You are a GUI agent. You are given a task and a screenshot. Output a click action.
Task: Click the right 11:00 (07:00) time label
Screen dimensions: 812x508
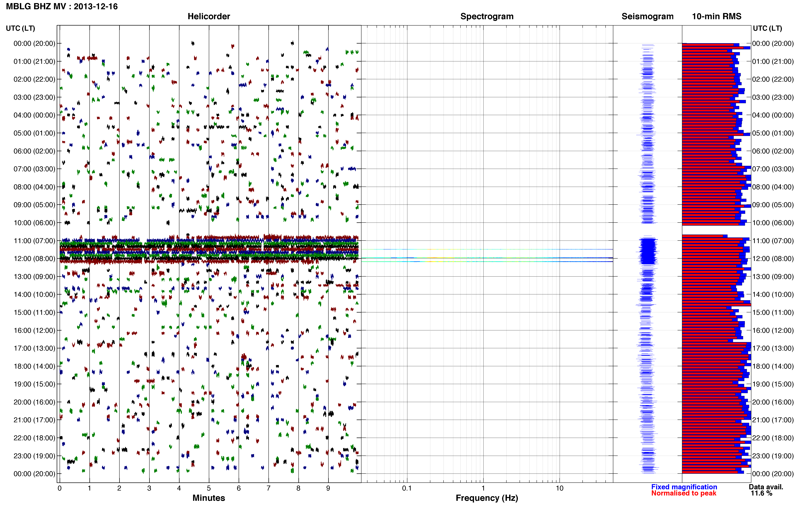[x=773, y=241]
